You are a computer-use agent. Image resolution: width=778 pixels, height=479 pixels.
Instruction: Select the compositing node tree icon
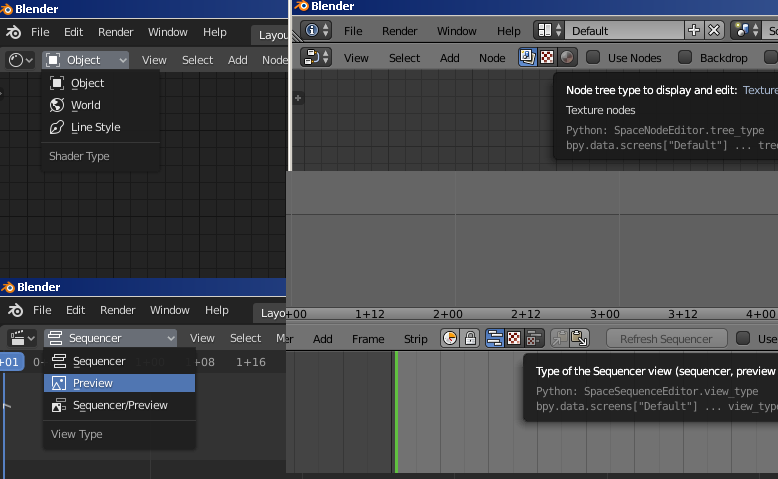pyautogui.click(x=527, y=57)
